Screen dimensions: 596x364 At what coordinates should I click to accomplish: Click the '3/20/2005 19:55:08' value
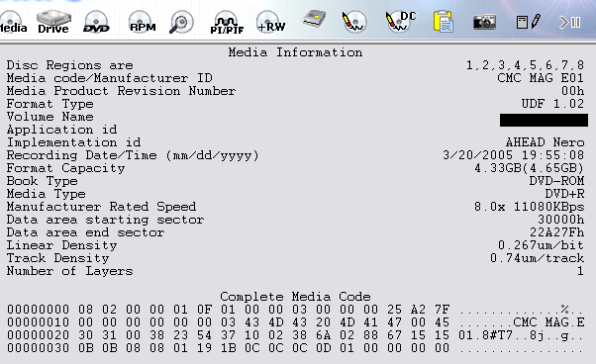click(513, 155)
